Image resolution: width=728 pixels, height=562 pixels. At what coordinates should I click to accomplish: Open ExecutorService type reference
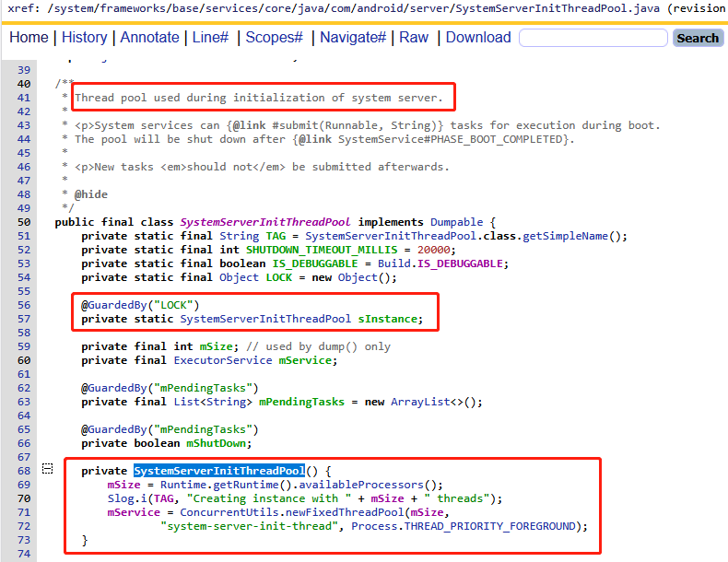(x=223, y=360)
